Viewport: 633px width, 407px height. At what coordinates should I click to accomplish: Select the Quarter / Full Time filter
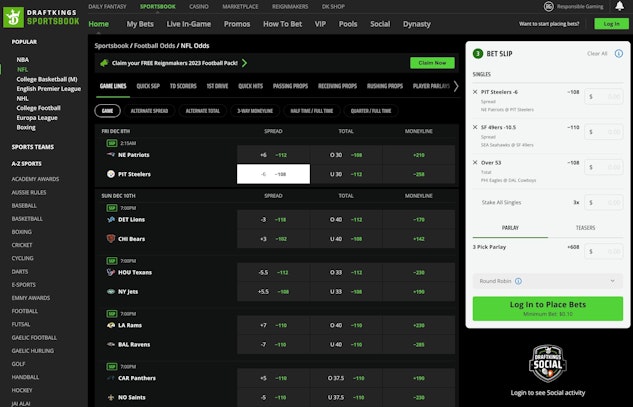click(371, 111)
